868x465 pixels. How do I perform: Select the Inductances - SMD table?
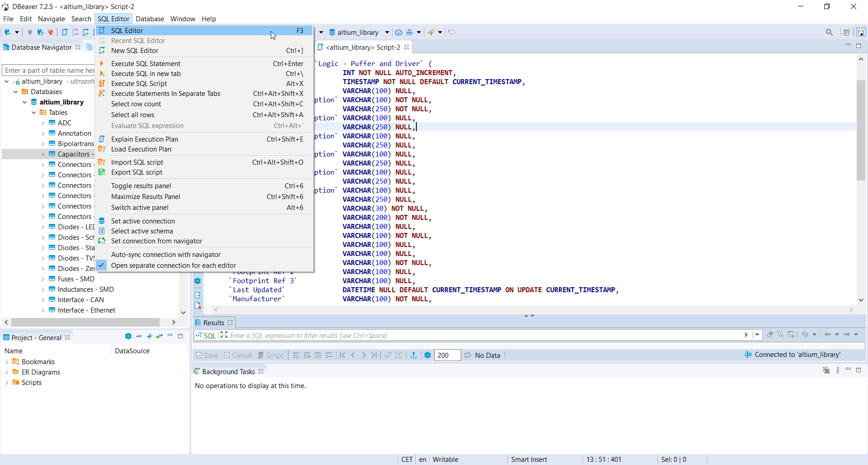(85, 289)
